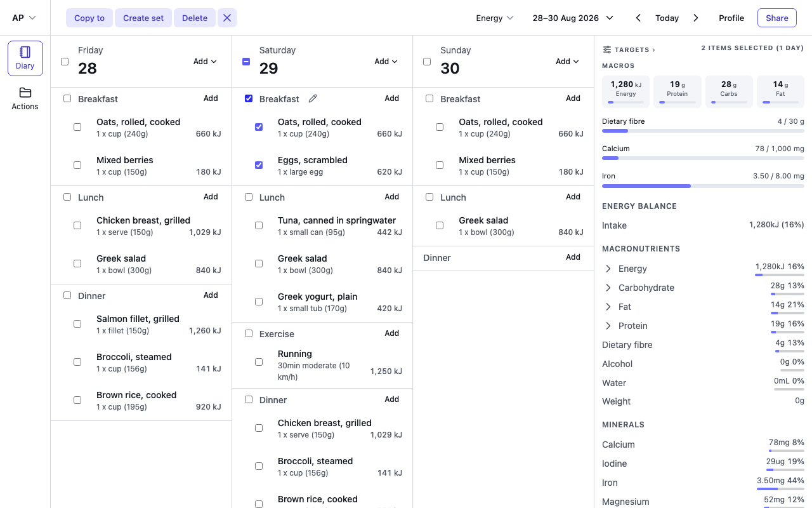Add item to Friday Dinner
This screenshot has height=508, width=812.
click(211, 295)
